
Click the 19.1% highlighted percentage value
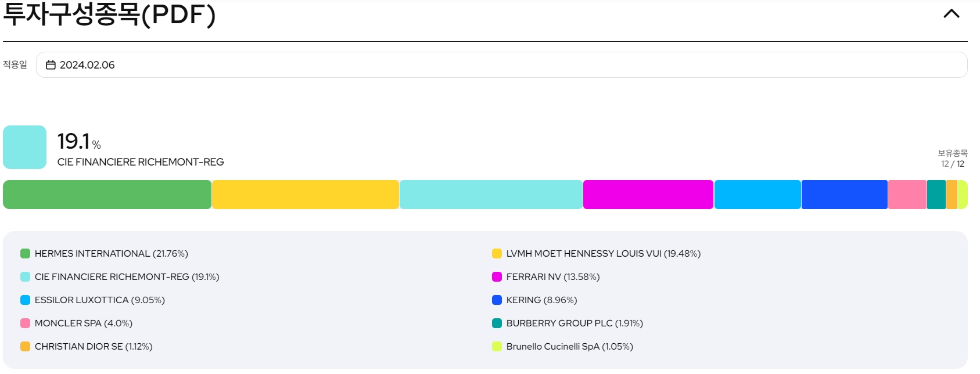pos(79,141)
